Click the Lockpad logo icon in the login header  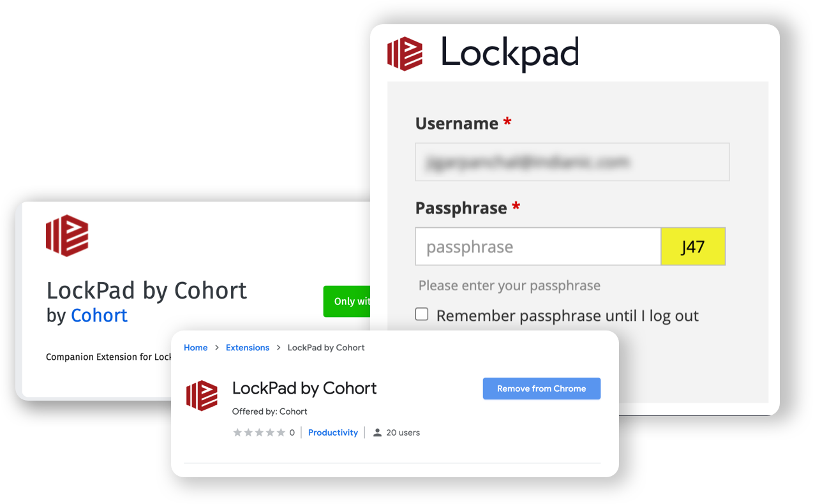coord(405,54)
